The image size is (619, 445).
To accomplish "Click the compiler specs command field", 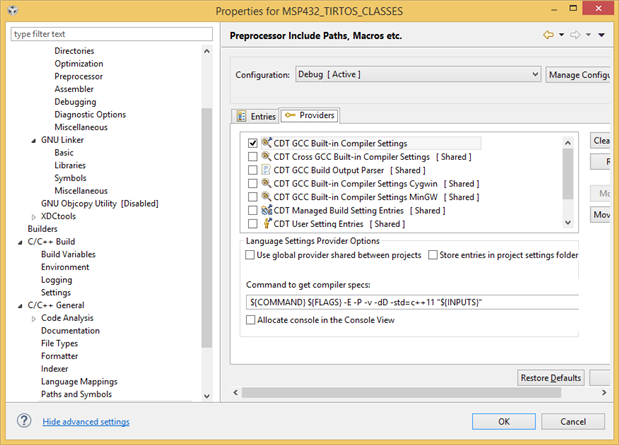I will click(x=412, y=302).
